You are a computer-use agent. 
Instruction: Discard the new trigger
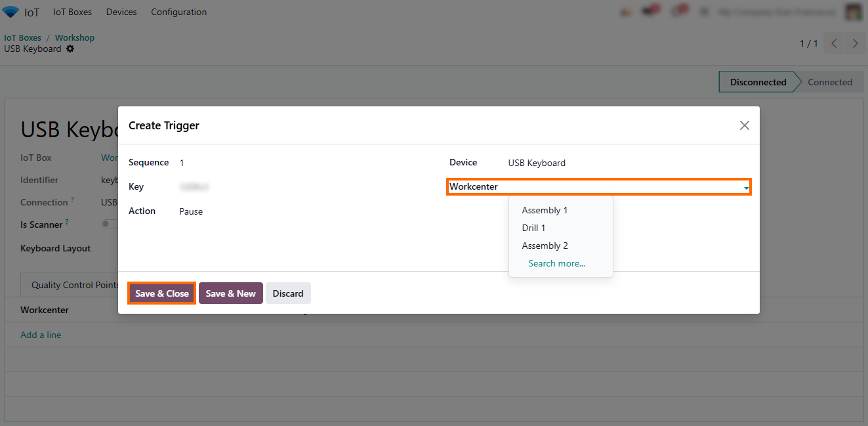click(288, 293)
